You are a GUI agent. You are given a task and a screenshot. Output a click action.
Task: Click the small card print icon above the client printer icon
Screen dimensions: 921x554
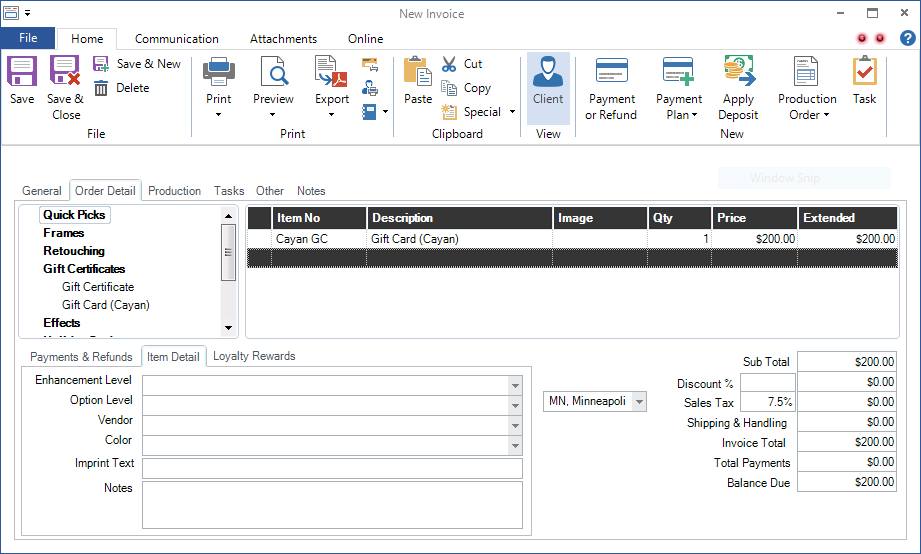[x=370, y=64]
